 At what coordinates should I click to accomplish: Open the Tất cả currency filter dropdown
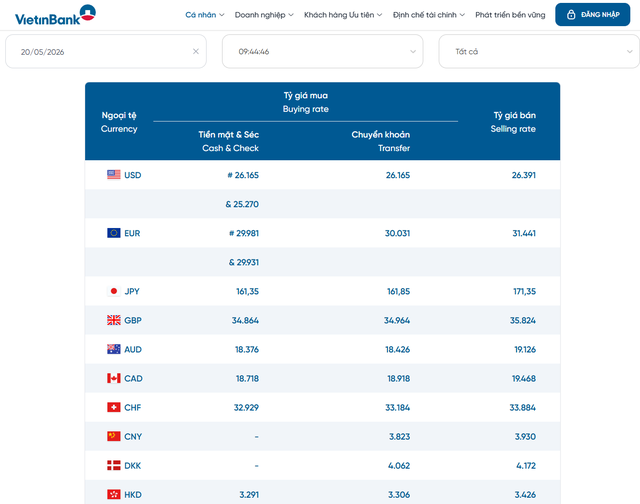pos(539,51)
